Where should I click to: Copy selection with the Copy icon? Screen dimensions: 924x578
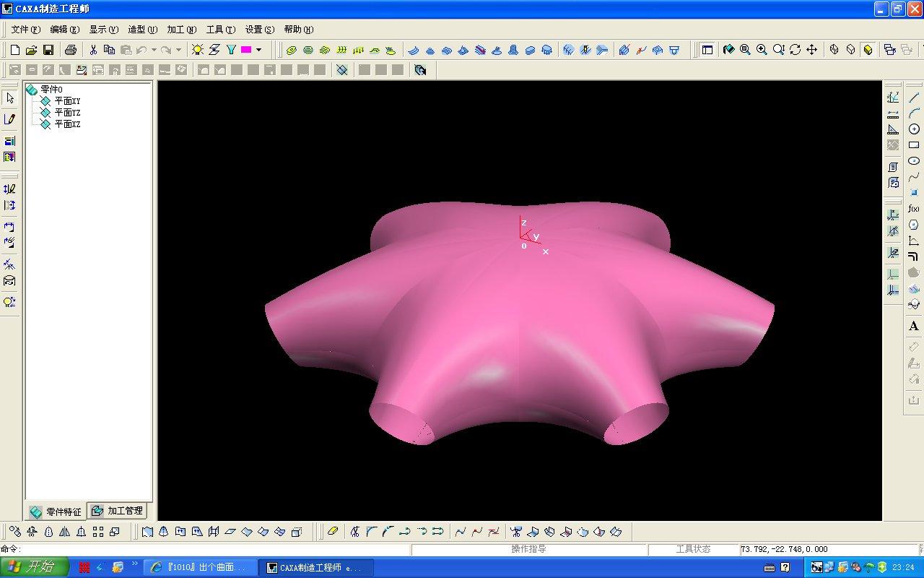[x=109, y=50]
